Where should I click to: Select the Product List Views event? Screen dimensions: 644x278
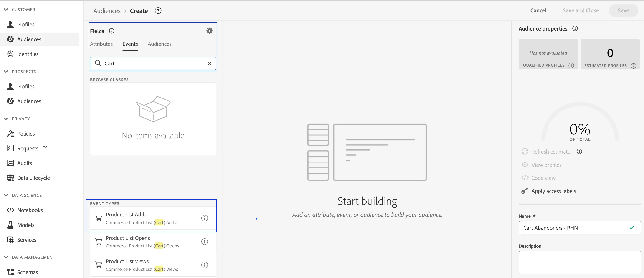tap(153, 265)
